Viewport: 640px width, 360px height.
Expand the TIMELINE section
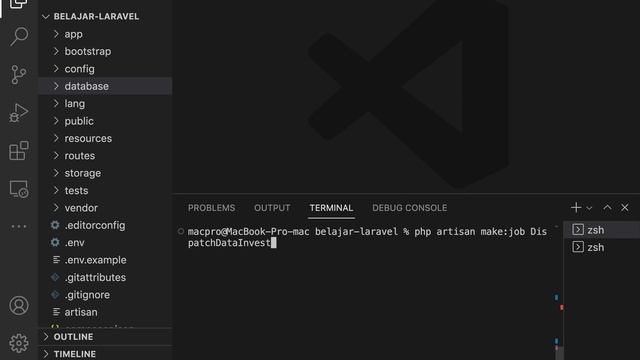(x=105, y=354)
